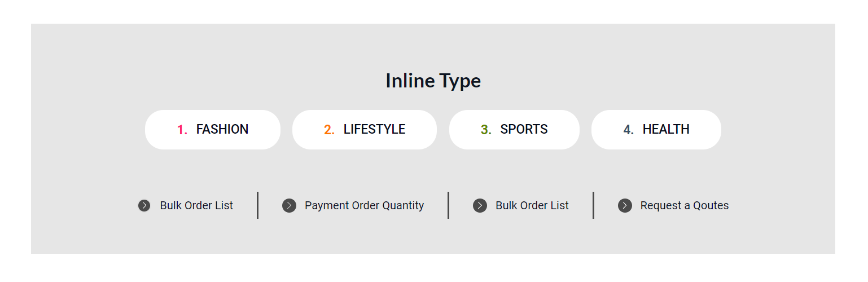This screenshot has height=282, width=868.
Task: Choose the HEALTH pill label
Action: (x=665, y=130)
